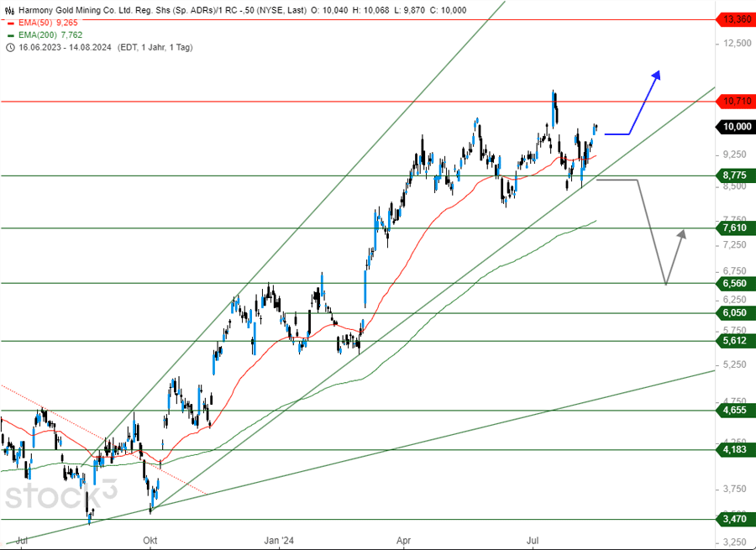Click the red 10,710 resistance price tag
Viewport: 756px width, 550px height.
[x=737, y=102]
